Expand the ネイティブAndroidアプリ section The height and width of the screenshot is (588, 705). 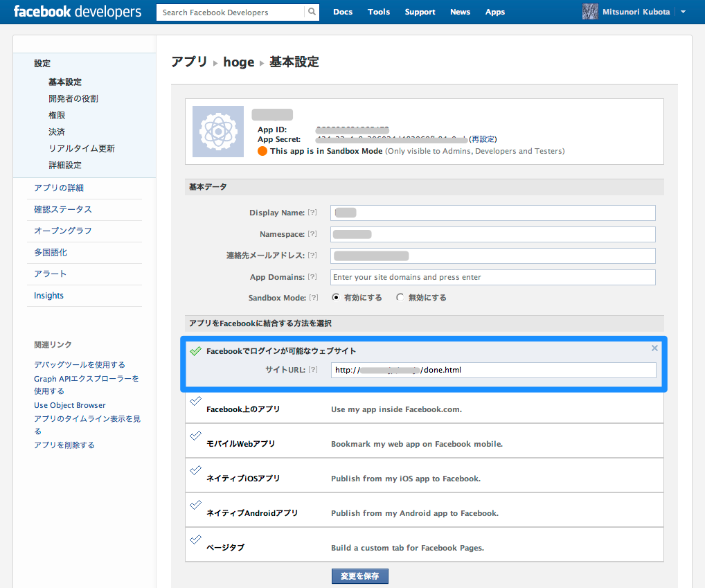(252, 513)
